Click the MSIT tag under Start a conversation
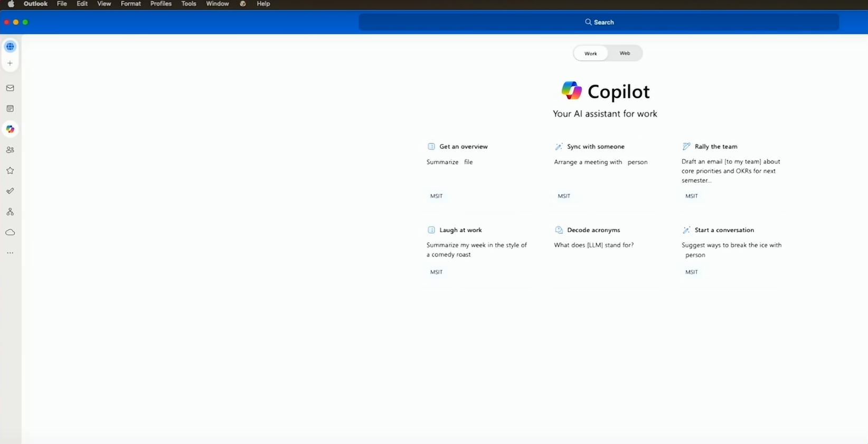The image size is (868, 444). [x=692, y=272]
